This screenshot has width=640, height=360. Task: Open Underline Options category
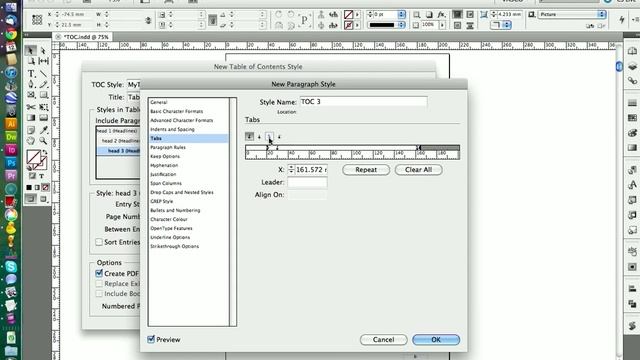[x=170, y=237]
